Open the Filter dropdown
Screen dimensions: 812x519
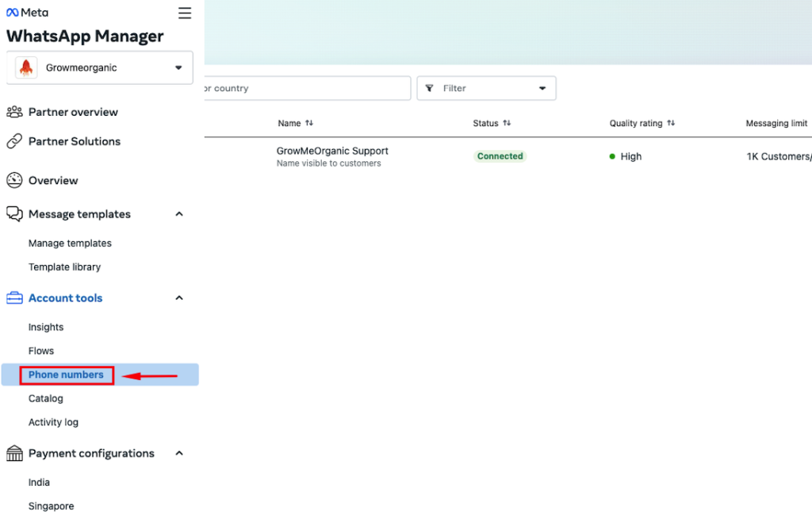tap(486, 88)
